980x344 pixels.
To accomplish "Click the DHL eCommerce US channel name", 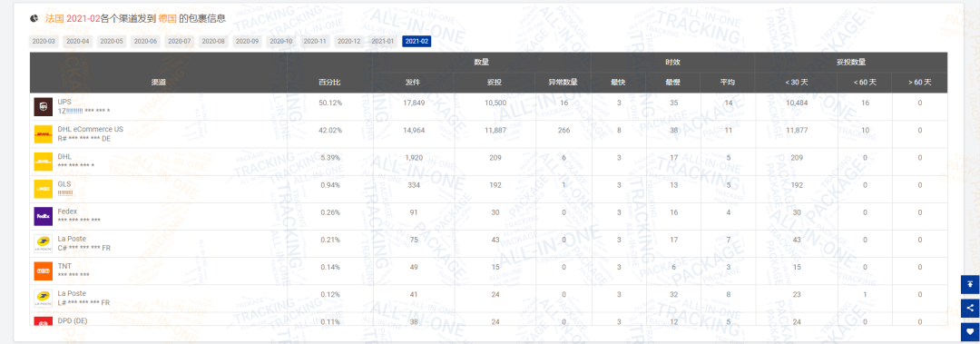I will (x=90, y=129).
